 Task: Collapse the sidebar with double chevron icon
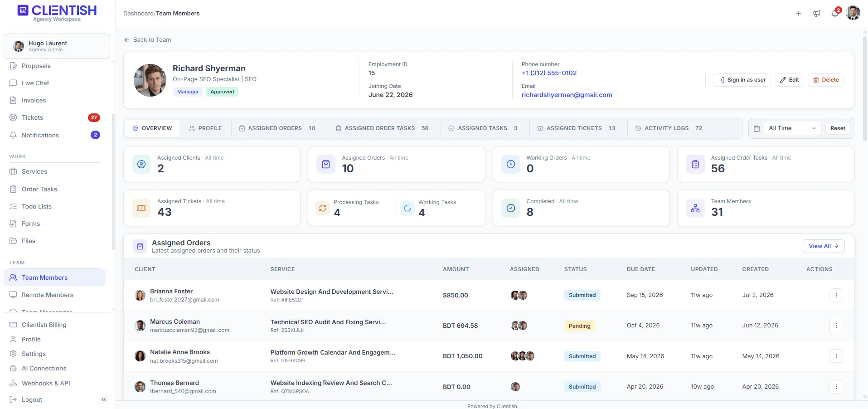point(104,399)
